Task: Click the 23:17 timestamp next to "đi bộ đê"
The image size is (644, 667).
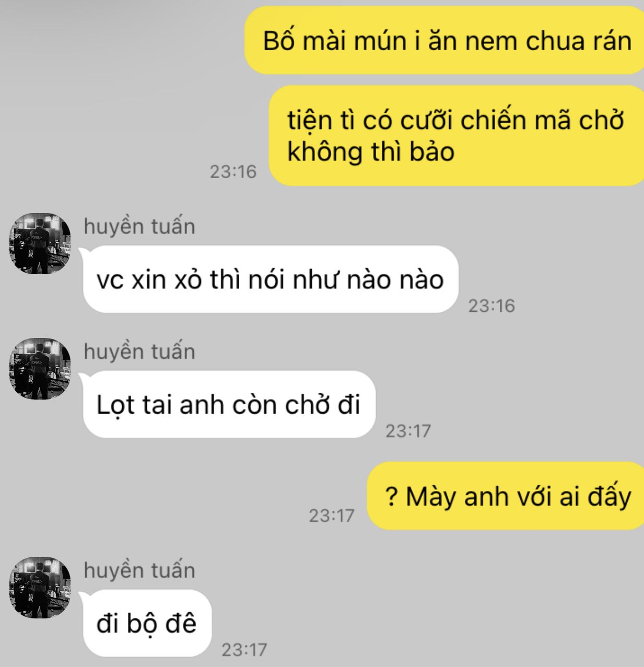Action: (244, 650)
